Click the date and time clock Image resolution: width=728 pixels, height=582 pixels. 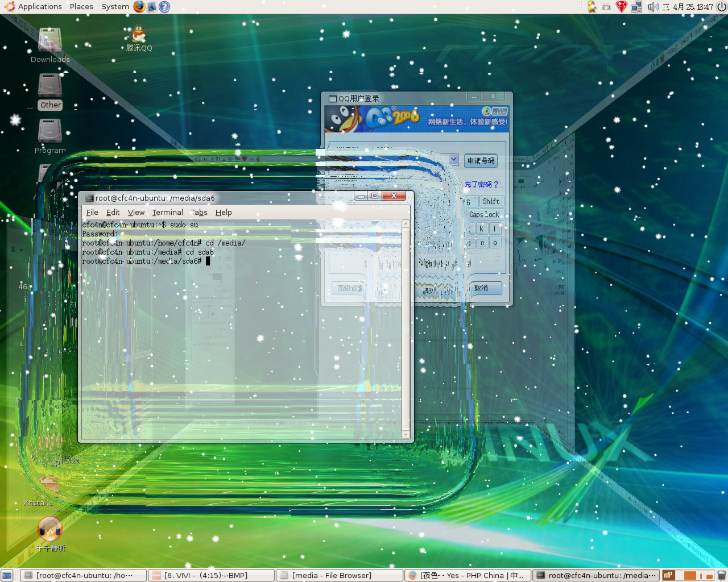pos(688,7)
